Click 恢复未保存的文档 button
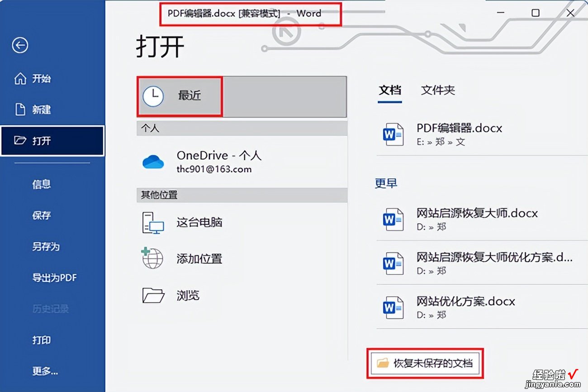588x392 pixels. point(425,363)
